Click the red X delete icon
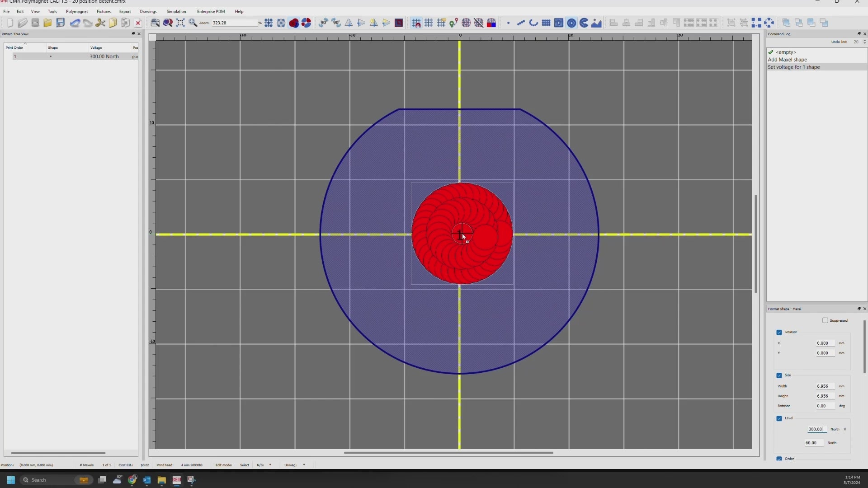Image resolution: width=868 pixels, height=488 pixels. point(138,23)
